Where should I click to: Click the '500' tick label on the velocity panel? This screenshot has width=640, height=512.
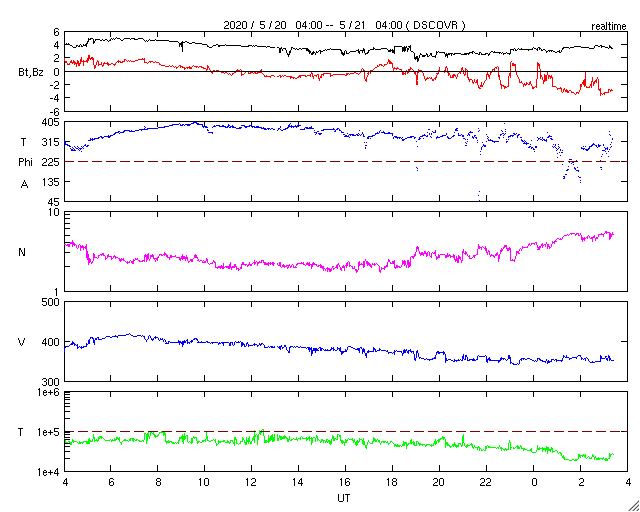point(51,303)
